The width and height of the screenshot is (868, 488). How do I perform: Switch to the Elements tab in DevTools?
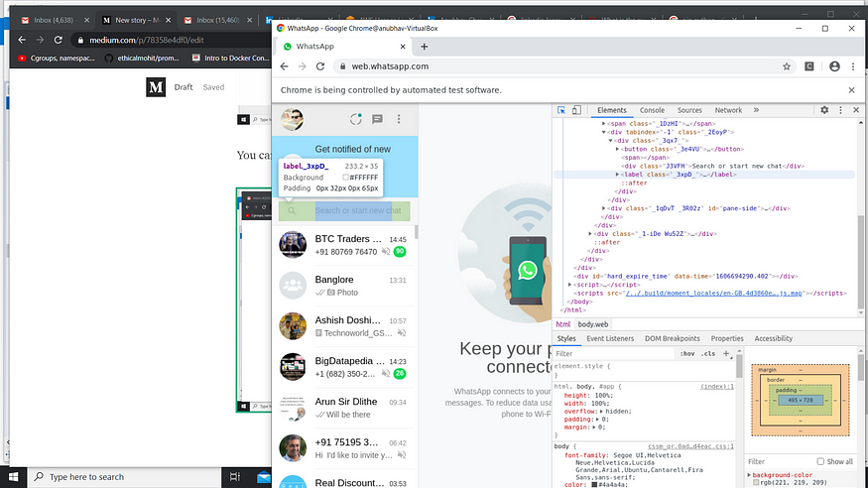612,110
